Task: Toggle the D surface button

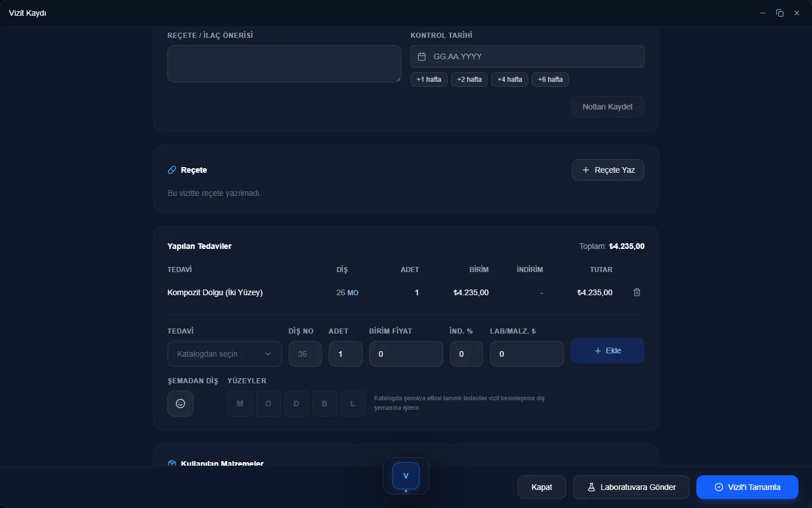Action: [x=297, y=404]
